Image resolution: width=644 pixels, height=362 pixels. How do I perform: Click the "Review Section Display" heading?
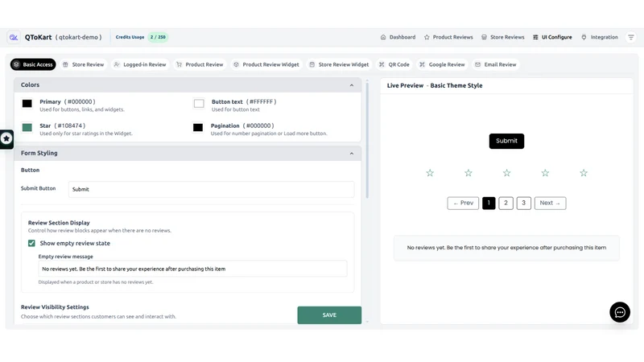coord(59,223)
